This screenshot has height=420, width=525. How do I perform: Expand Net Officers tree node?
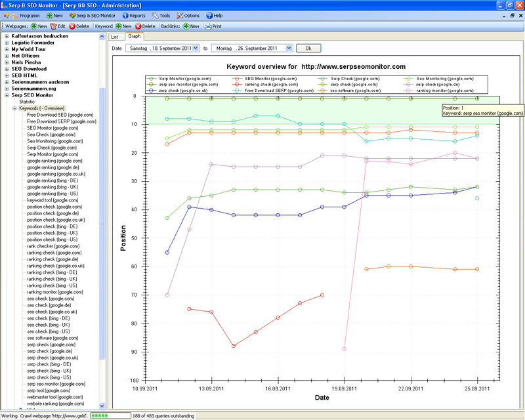[x=7, y=56]
